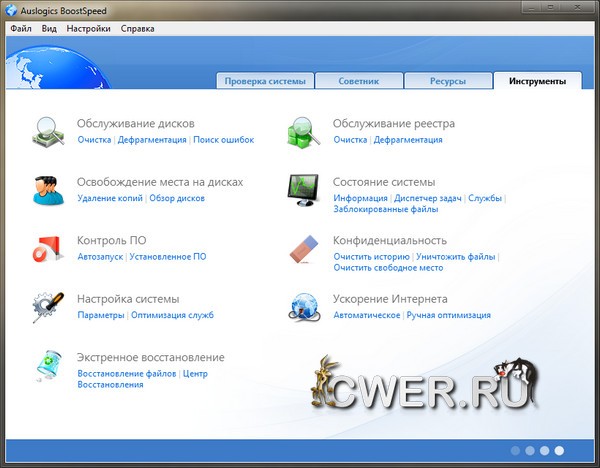Click the Internet Acceleration globe icon
The image size is (600, 468).
pos(303,305)
